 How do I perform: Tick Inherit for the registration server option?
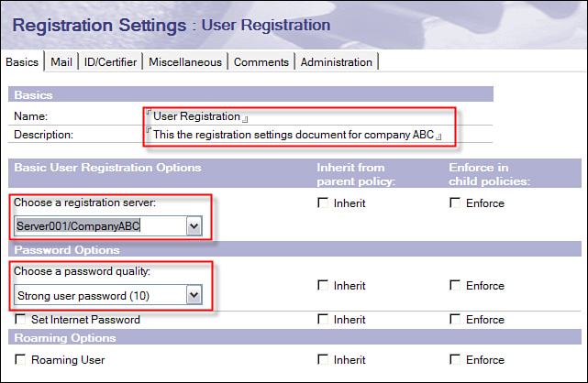(322, 203)
